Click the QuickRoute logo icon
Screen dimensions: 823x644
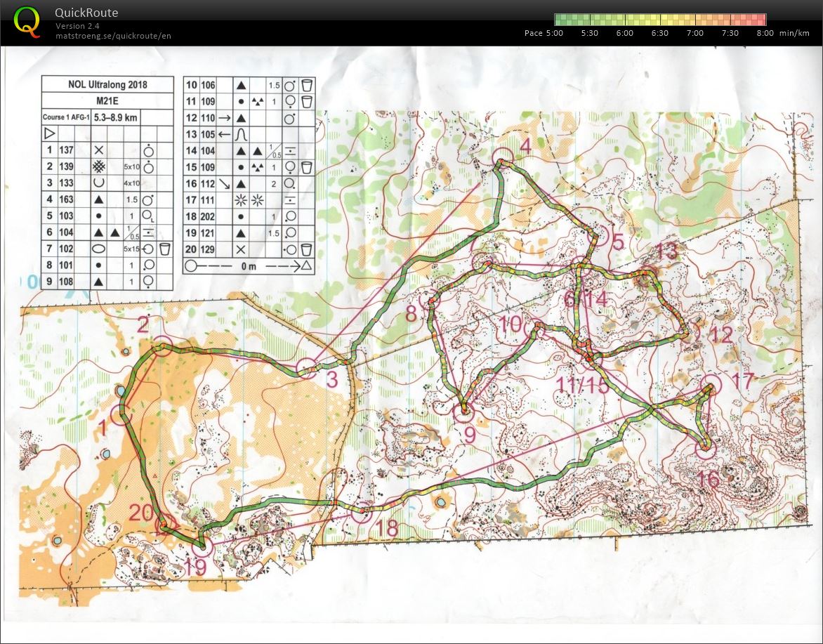point(27,21)
